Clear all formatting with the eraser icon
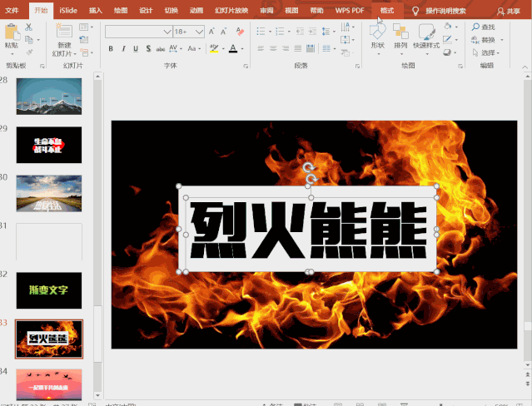 click(x=240, y=32)
